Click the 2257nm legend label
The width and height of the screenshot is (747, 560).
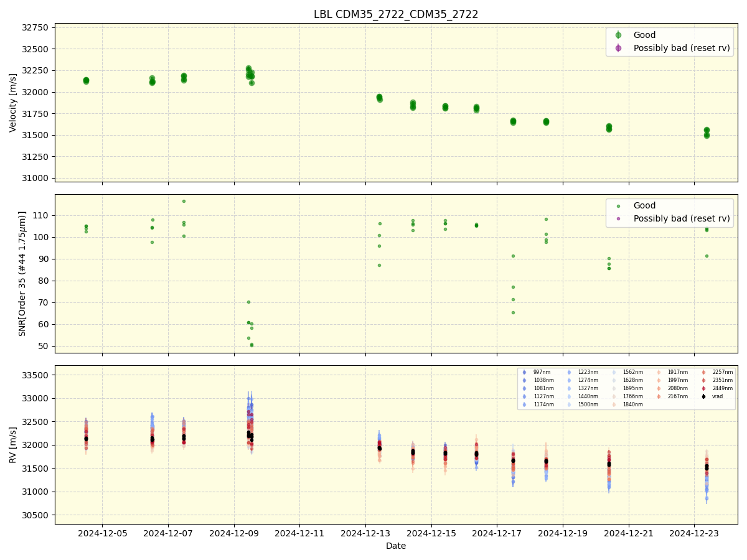pos(723,372)
